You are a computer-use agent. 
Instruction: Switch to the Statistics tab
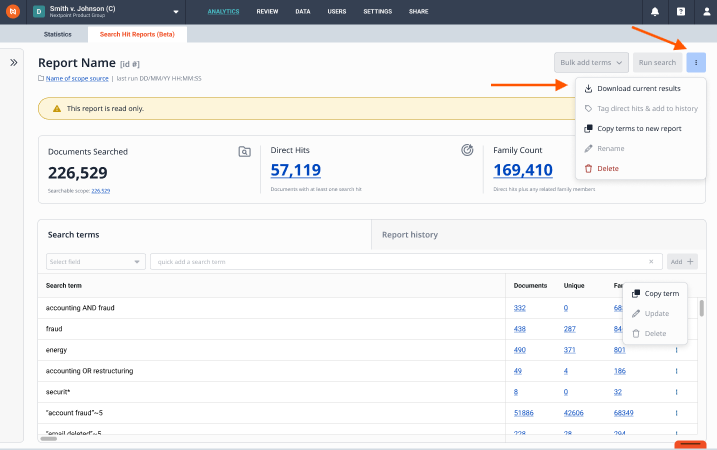point(58,34)
